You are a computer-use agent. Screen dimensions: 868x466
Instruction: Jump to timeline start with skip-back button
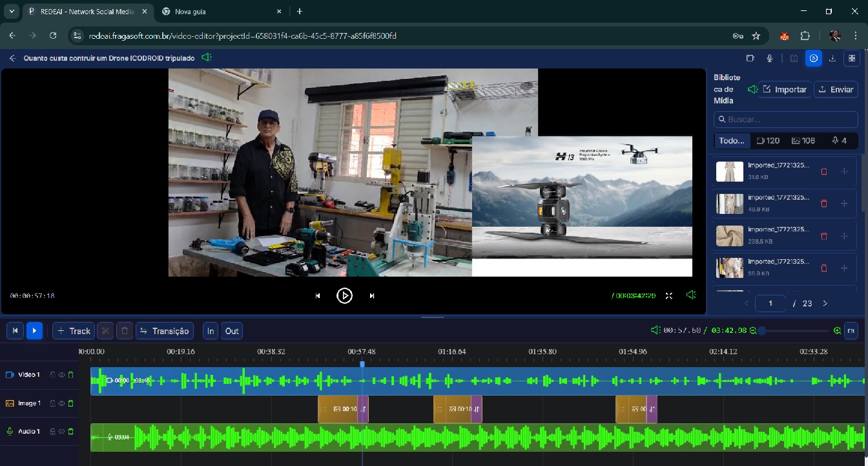15,331
